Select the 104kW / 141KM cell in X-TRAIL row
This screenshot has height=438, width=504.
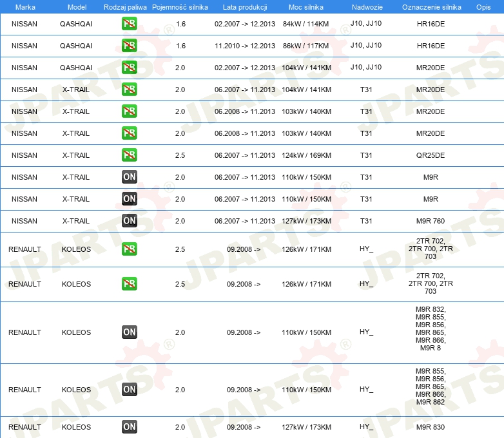pyautogui.click(x=306, y=90)
